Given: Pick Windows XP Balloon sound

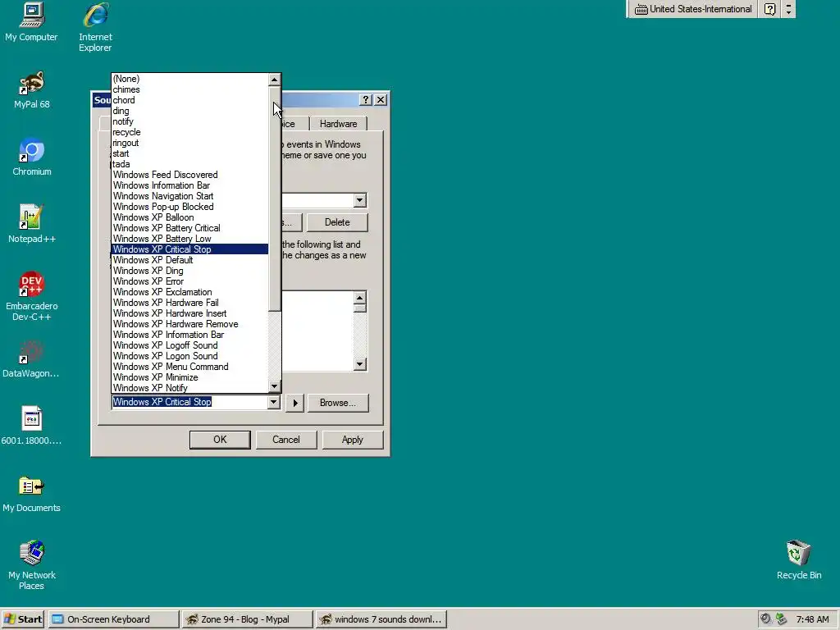Looking at the screenshot, I should click(x=189, y=217).
